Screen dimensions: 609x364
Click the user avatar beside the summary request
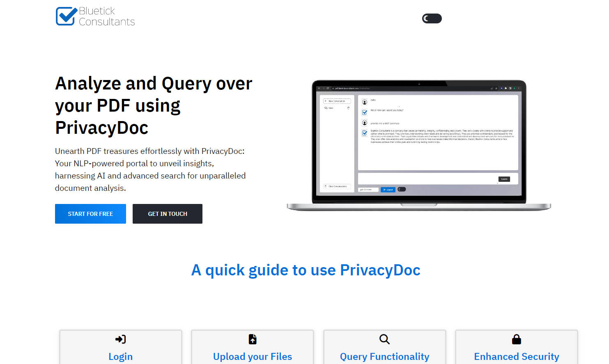364,123
